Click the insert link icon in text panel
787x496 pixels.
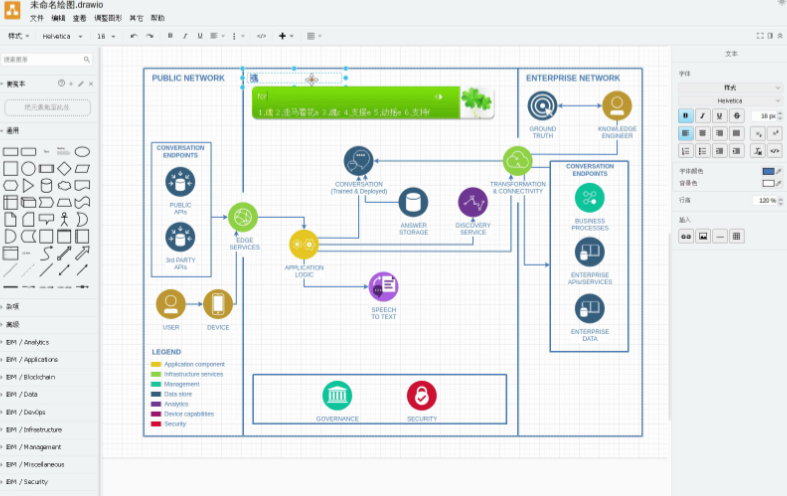686,236
